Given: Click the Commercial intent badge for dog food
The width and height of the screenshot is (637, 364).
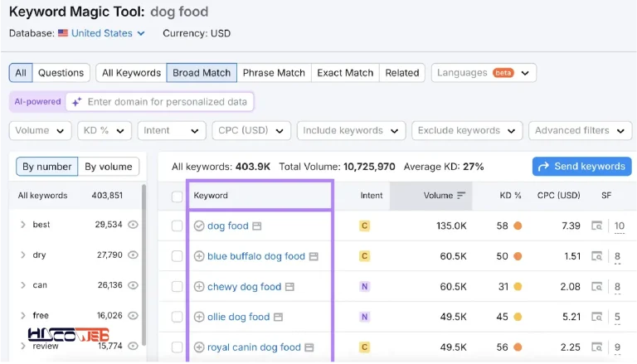Looking at the screenshot, I should coord(364,226).
